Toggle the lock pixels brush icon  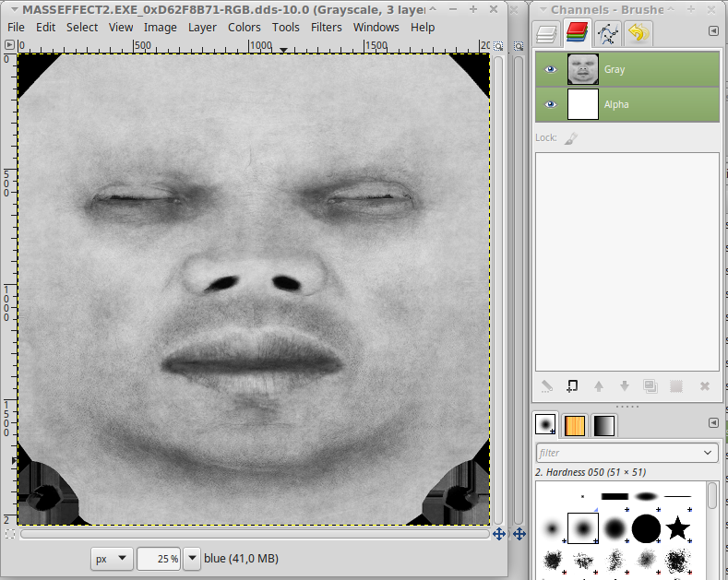[571, 137]
